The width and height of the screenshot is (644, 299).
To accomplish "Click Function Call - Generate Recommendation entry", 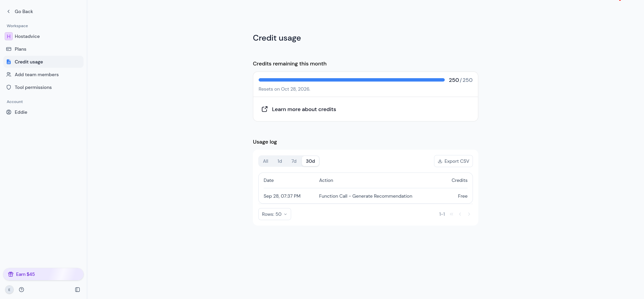I will click(x=366, y=196).
